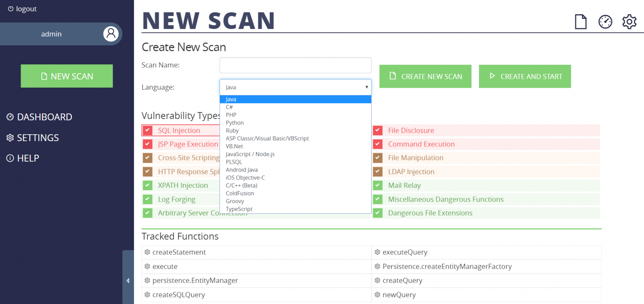
Task: Toggle the File Disclosure checkbox
Action: (378, 130)
